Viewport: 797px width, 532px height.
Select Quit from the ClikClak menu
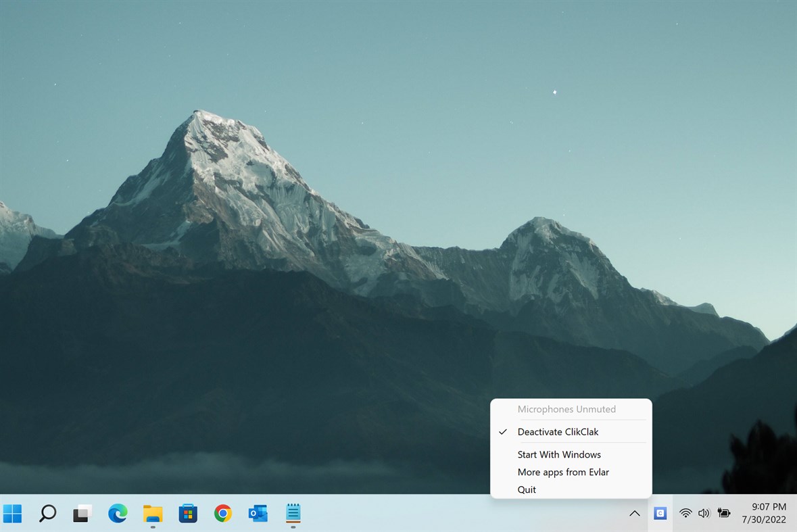pyautogui.click(x=527, y=489)
